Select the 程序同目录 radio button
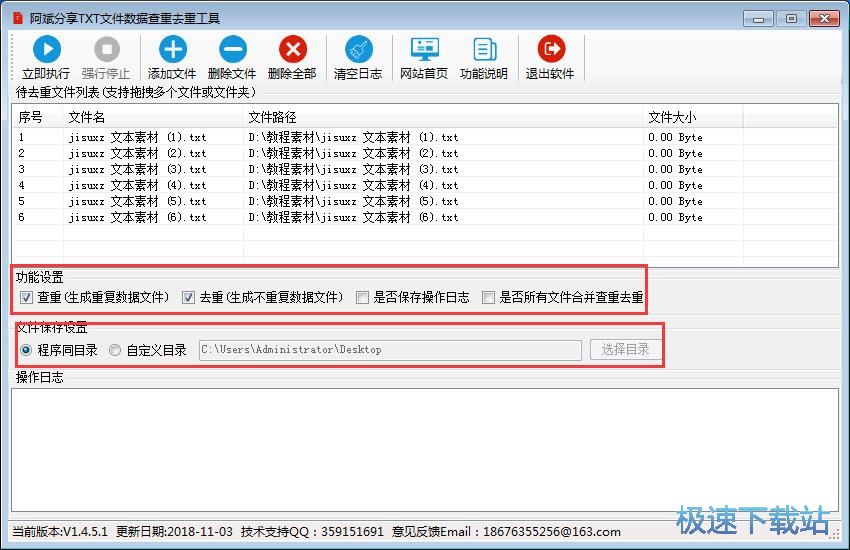 [x=26, y=350]
